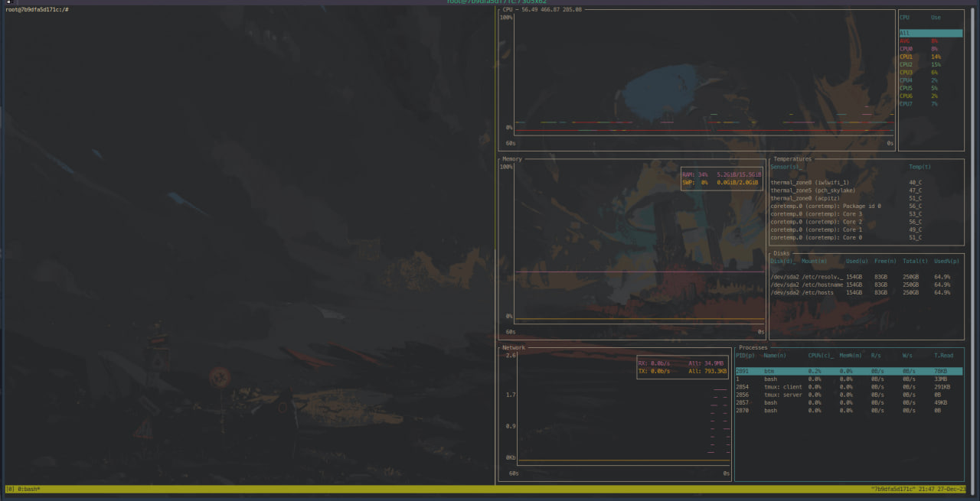Select CPU5 in the CPU legend

click(930, 88)
